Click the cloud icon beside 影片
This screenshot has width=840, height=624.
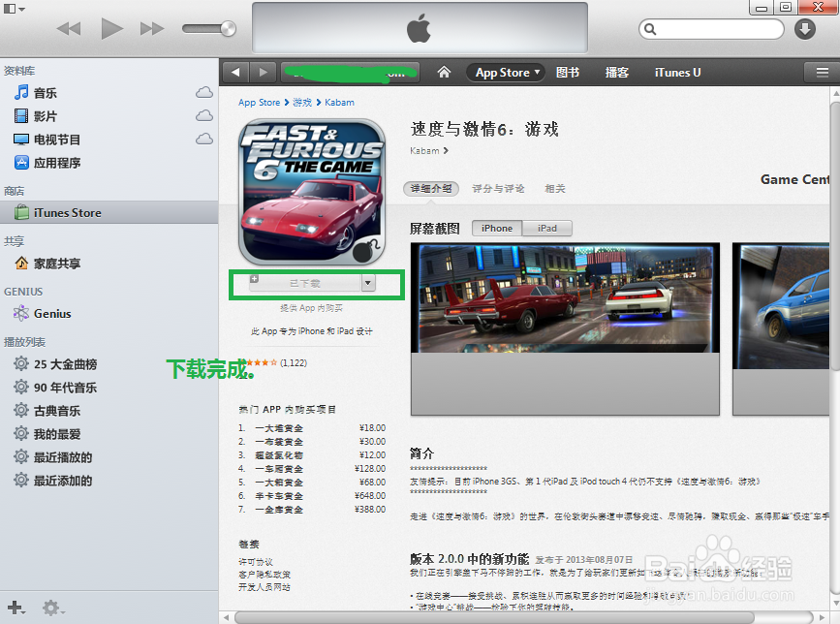click(x=204, y=115)
